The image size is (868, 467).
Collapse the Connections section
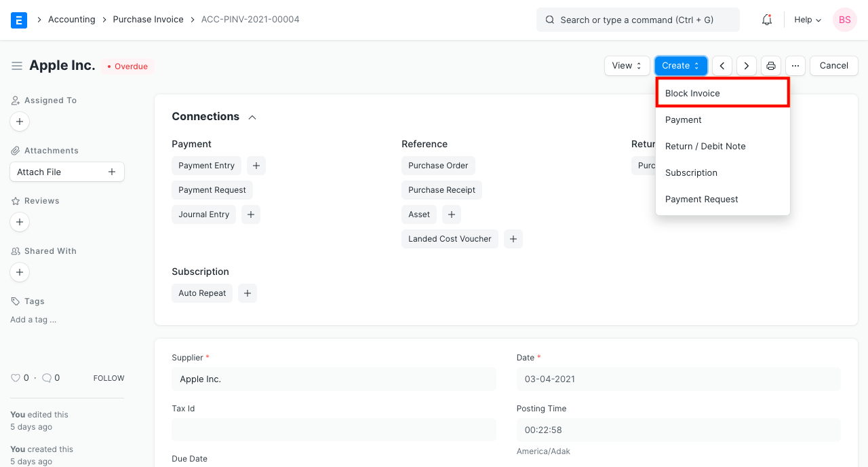(252, 117)
